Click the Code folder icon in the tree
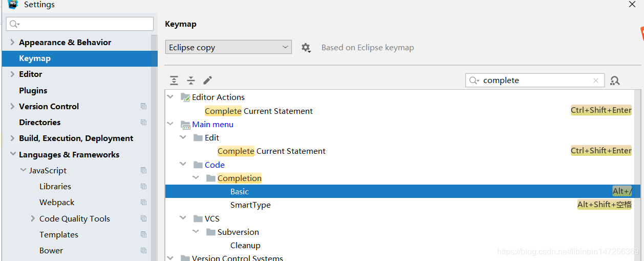Viewport: 644px width, 261px height. click(198, 165)
